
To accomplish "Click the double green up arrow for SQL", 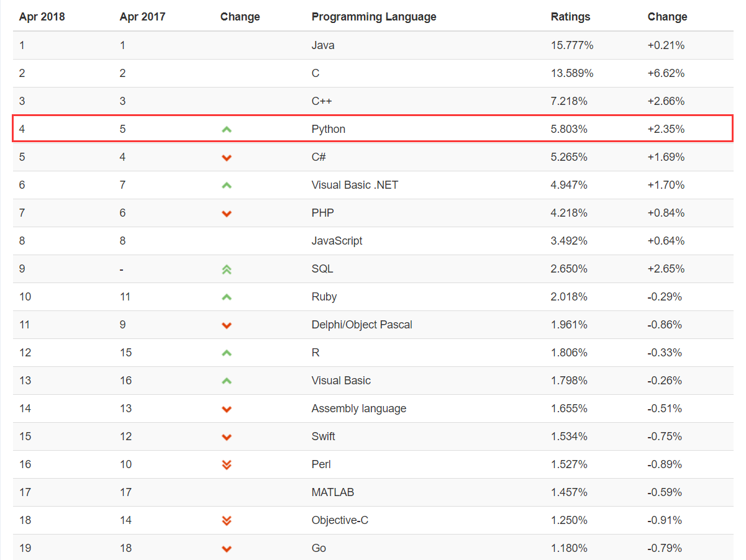I will (227, 269).
